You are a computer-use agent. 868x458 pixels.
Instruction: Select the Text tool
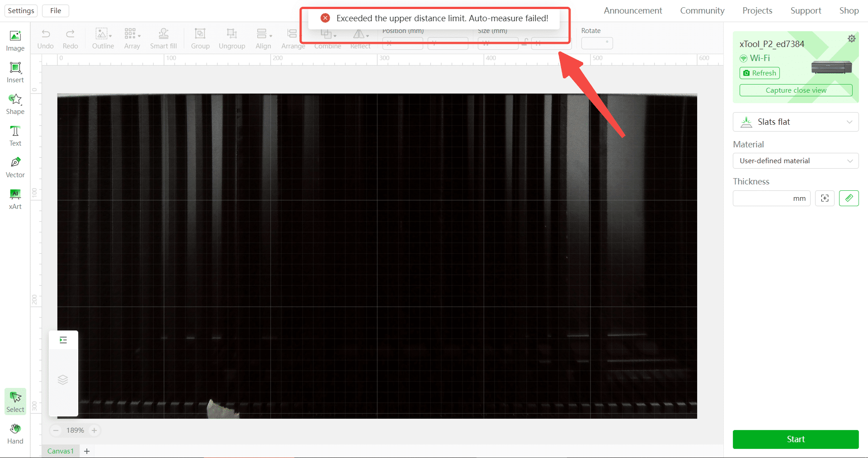point(15,136)
